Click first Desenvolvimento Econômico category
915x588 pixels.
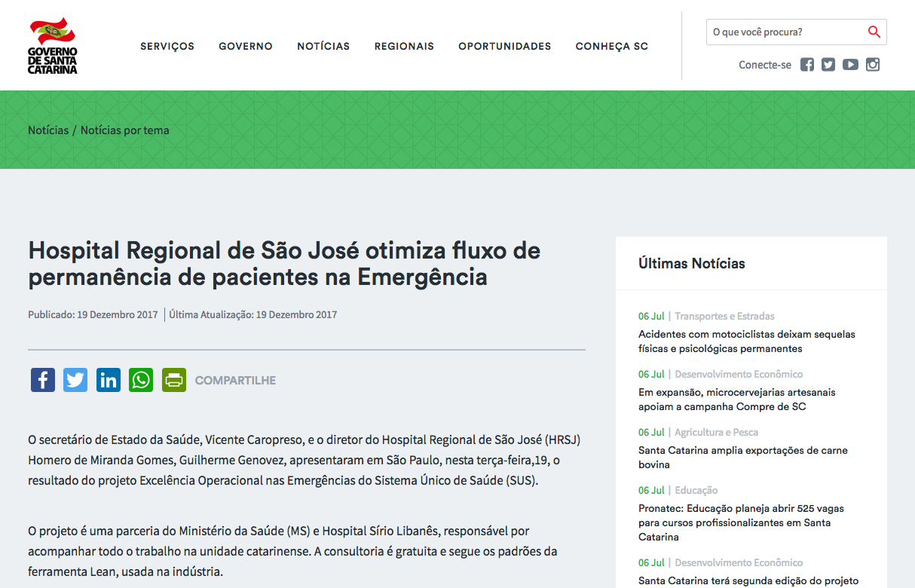[x=739, y=375]
